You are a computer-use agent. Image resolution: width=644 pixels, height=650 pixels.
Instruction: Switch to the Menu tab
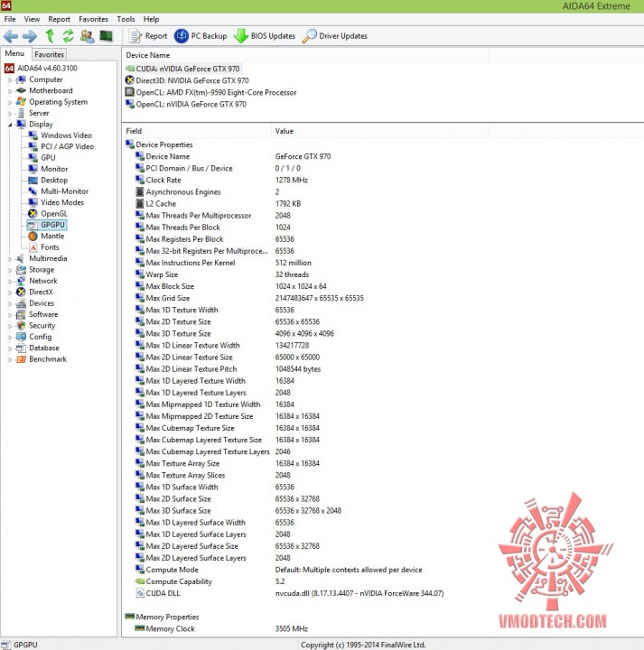click(x=14, y=53)
